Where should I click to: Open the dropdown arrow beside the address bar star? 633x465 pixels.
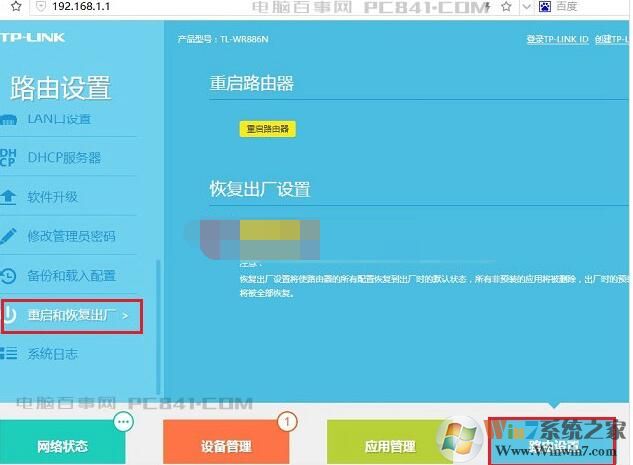526,6
